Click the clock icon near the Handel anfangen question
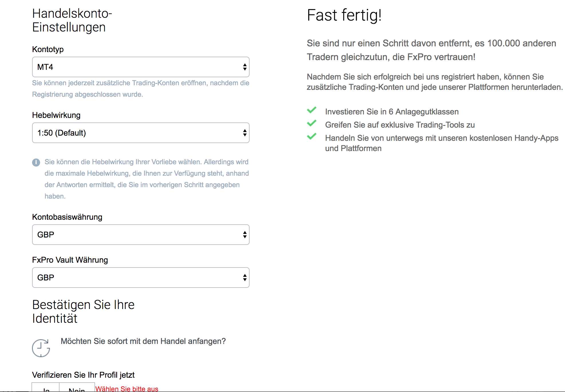The image size is (565, 392). pyautogui.click(x=41, y=348)
